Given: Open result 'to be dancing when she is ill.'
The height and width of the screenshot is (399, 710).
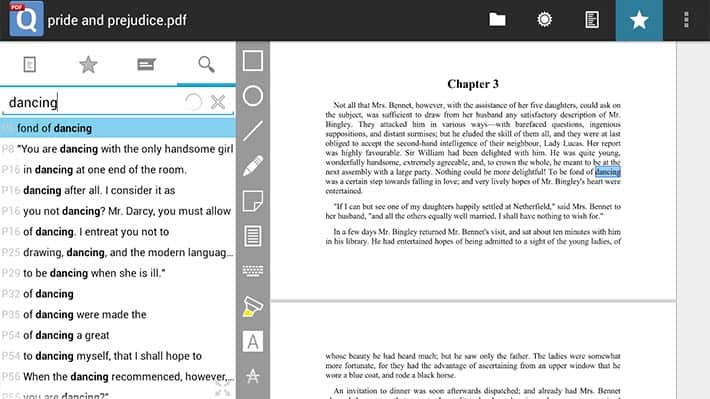Looking at the screenshot, I should click(x=118, y=273).
